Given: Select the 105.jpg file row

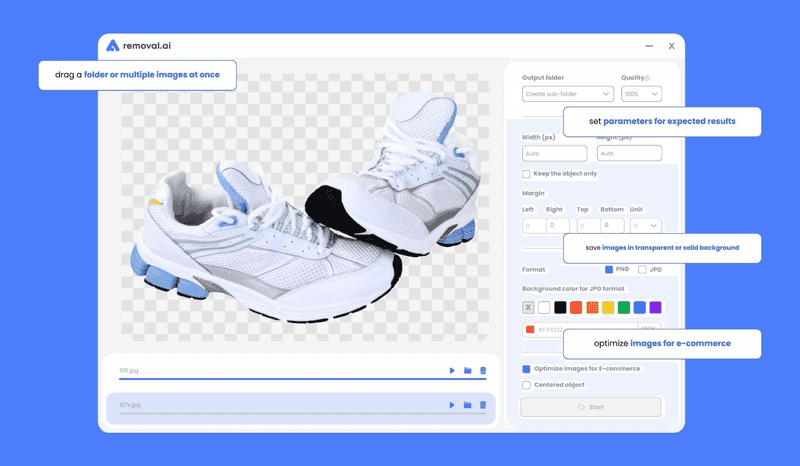Looking at the screenshot, I should pyautogui.click(x=302, y=371).
